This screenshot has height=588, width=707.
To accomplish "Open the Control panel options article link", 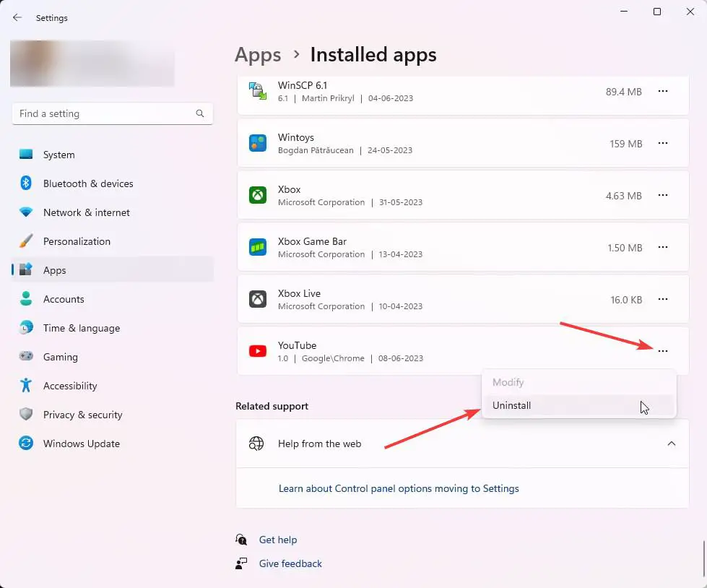I will [x=399, y=488].
